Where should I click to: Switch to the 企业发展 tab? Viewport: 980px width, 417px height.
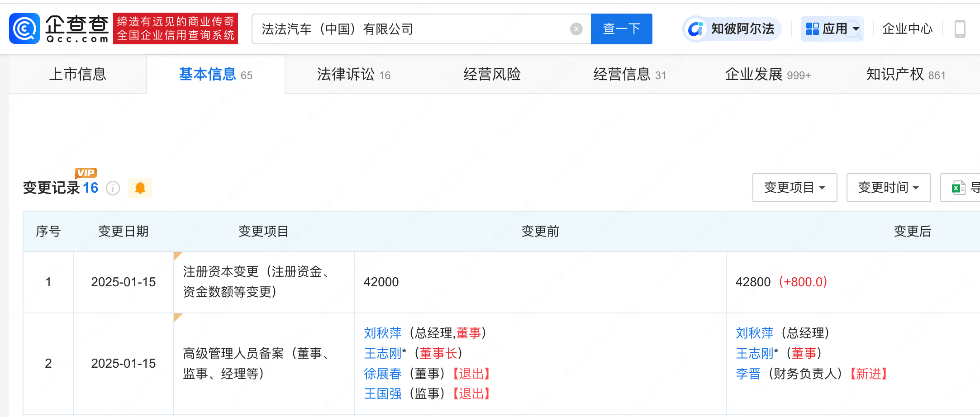click(768, 74)
